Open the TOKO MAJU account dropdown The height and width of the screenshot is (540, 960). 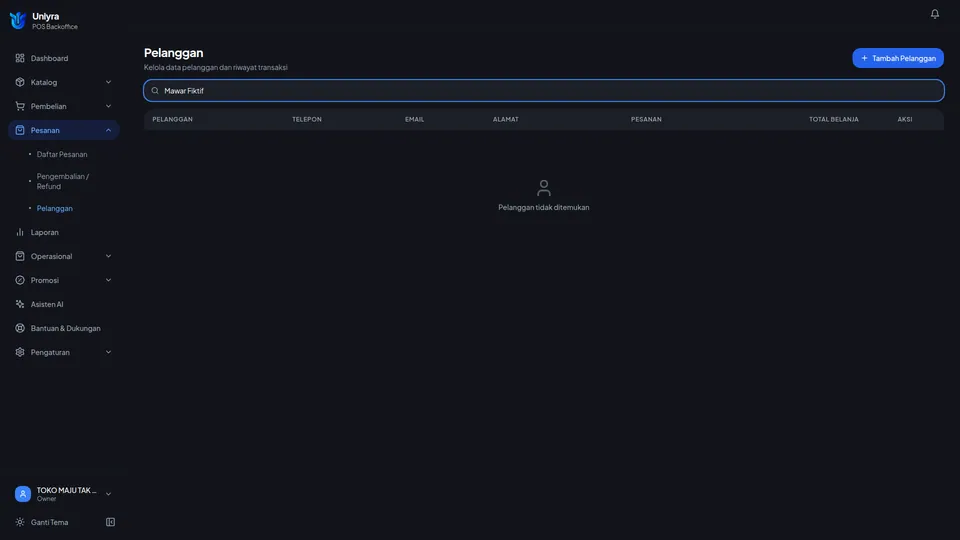108,494
